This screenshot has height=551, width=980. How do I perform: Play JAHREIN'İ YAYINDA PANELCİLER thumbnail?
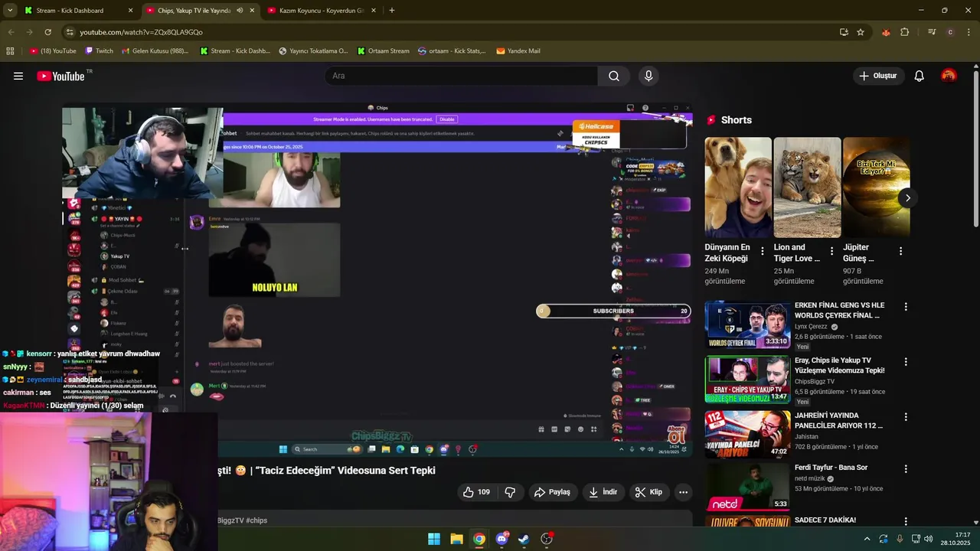pyautogui.click(x=747, y=435)
